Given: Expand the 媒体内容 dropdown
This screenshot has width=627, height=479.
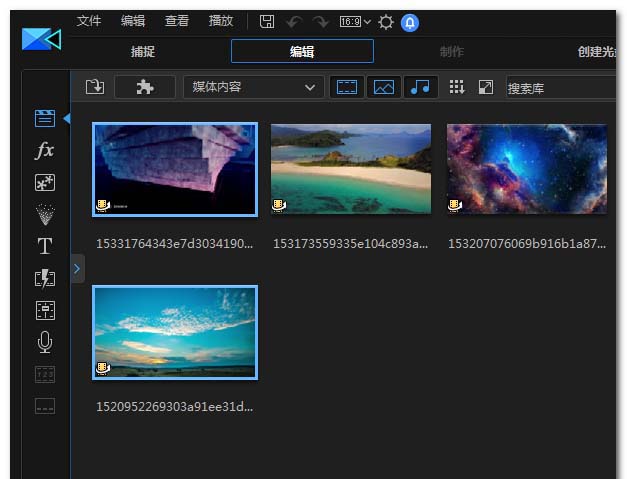Looking at the screenshot, I should pyautogui.click(x=253, y=87).
